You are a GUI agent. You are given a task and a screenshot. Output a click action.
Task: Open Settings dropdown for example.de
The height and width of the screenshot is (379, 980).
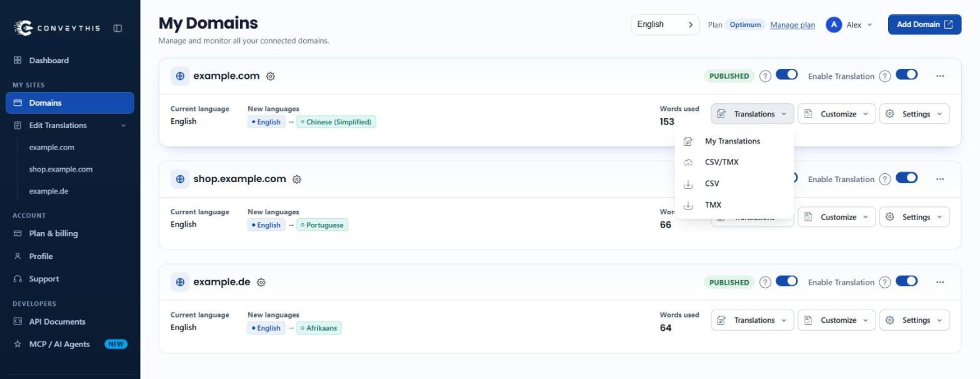click(x=914, y=320)
